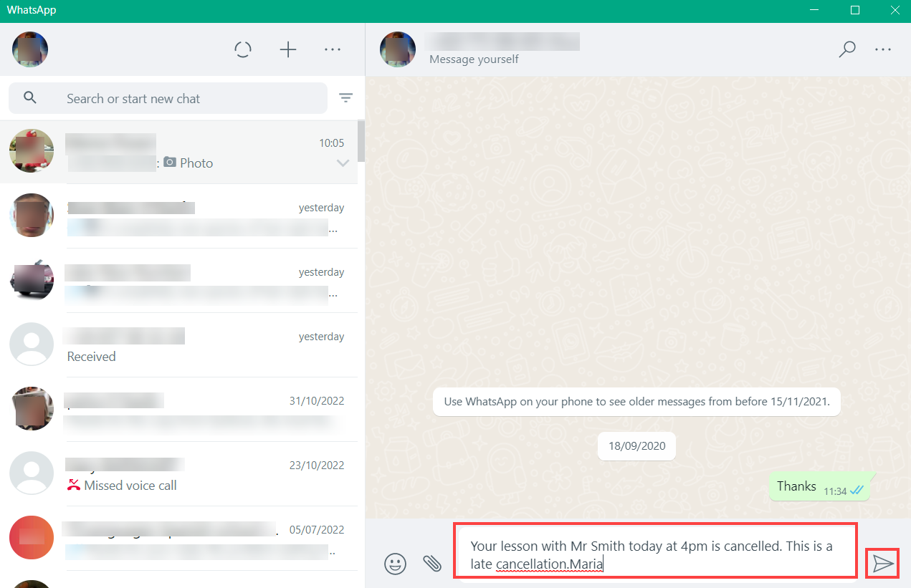
Task: Expand chevron on the 10:05 Photo chat
Action: 343,163
